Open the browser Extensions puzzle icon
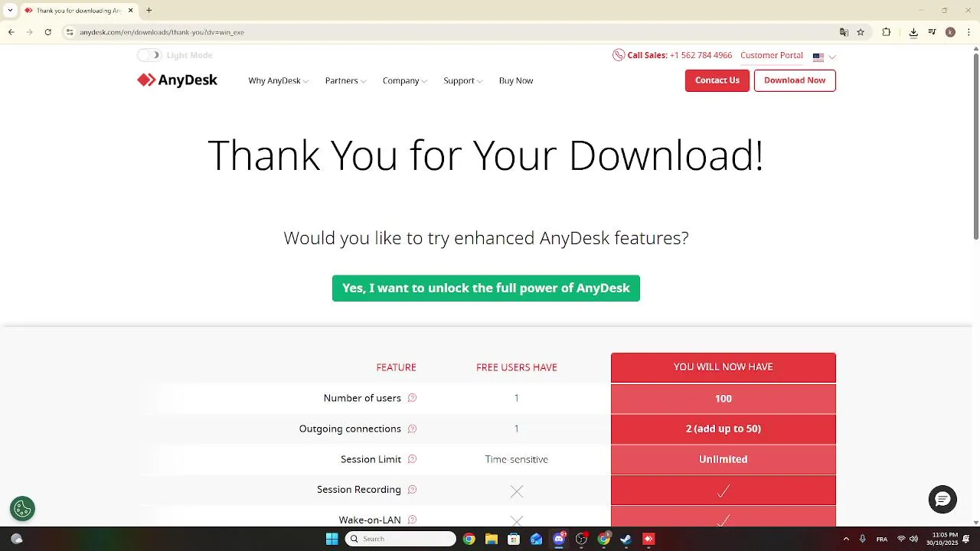The image size is (980, 551). (x=887, y=32)
